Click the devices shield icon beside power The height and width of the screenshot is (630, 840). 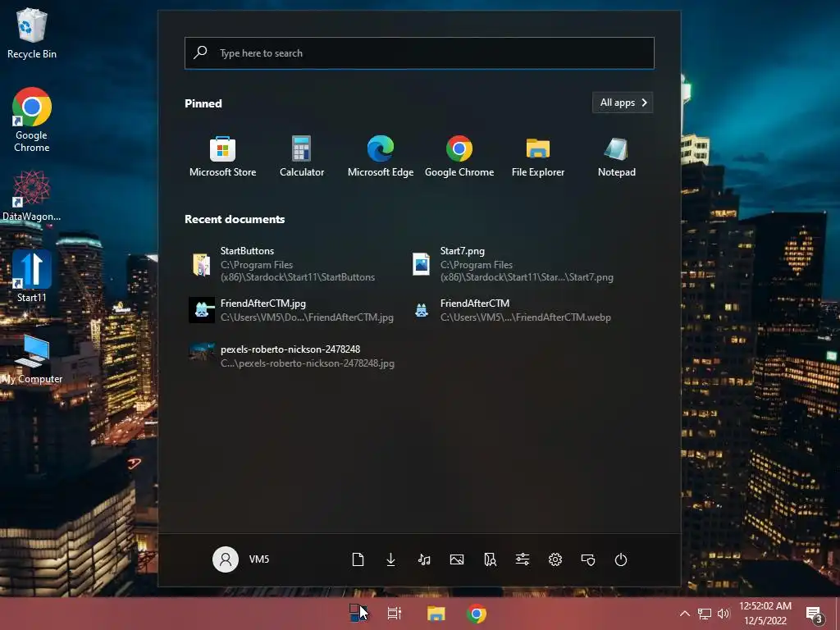588,559
